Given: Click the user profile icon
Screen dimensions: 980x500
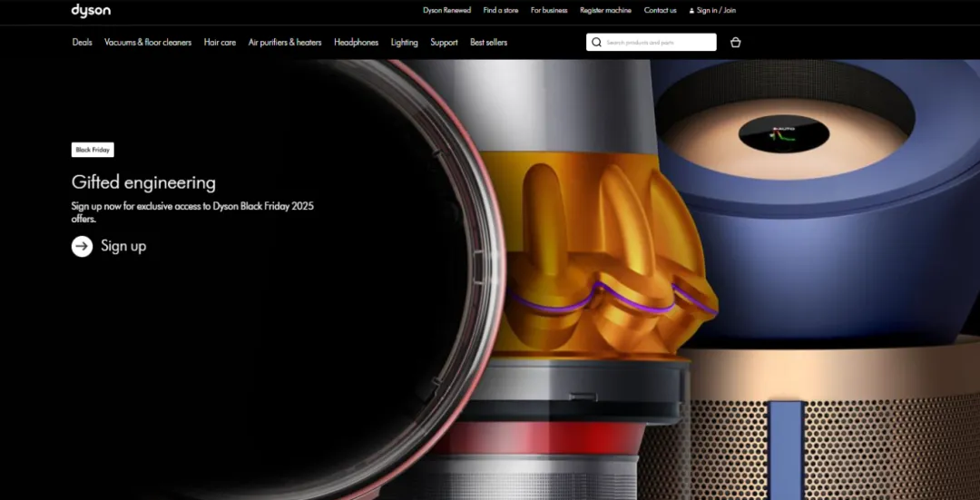Looking at the screenshot, I should (691, 11).
